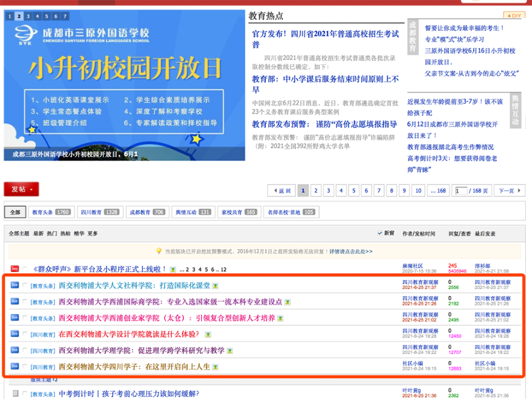
Task: Tick checkbox for 人文社科学院 thread
Action: 24,285
